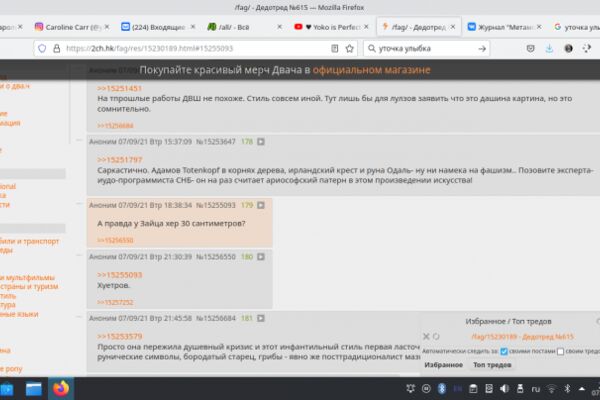Open the /fag/15230189 - Дедотред №615 favorite link
The image size is (600, 400).
(x=522, y=337)
